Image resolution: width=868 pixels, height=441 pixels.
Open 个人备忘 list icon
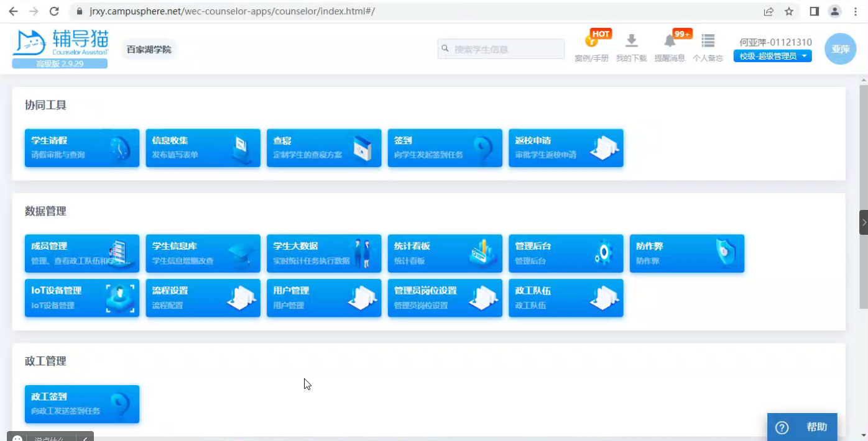point(708,42)
